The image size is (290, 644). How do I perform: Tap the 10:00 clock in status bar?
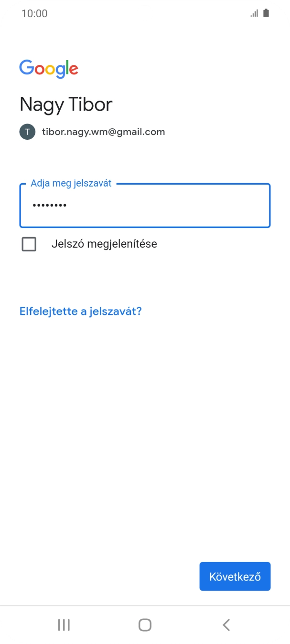click(x=34, y=13)
